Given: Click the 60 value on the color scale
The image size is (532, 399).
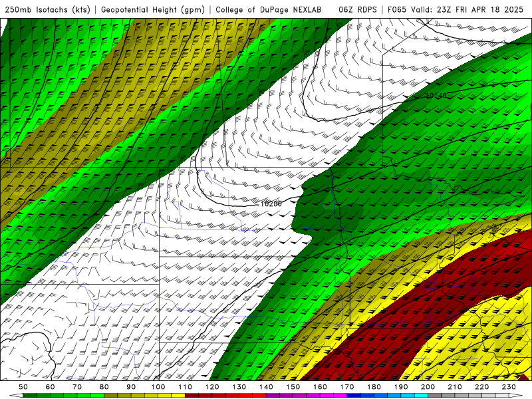Looking at the screenshot, I should point(50,387).
